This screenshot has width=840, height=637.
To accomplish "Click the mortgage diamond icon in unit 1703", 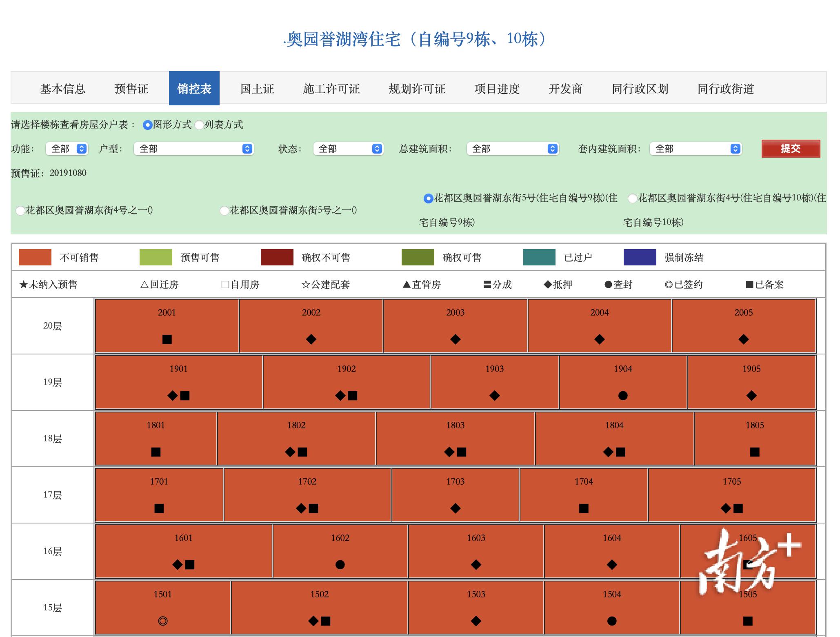I will [x=455, y=508].
